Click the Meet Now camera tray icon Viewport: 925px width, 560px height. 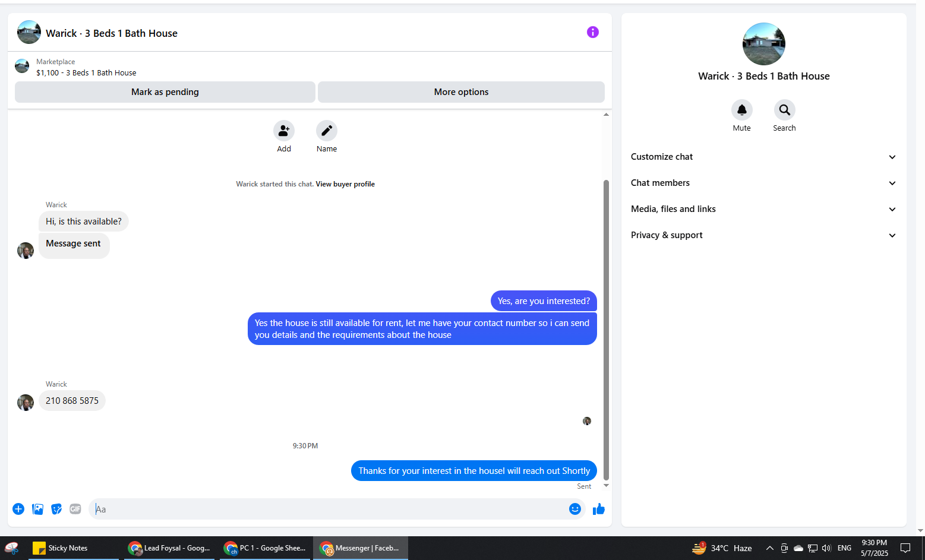pyautogui.click(x=784, y=548)
